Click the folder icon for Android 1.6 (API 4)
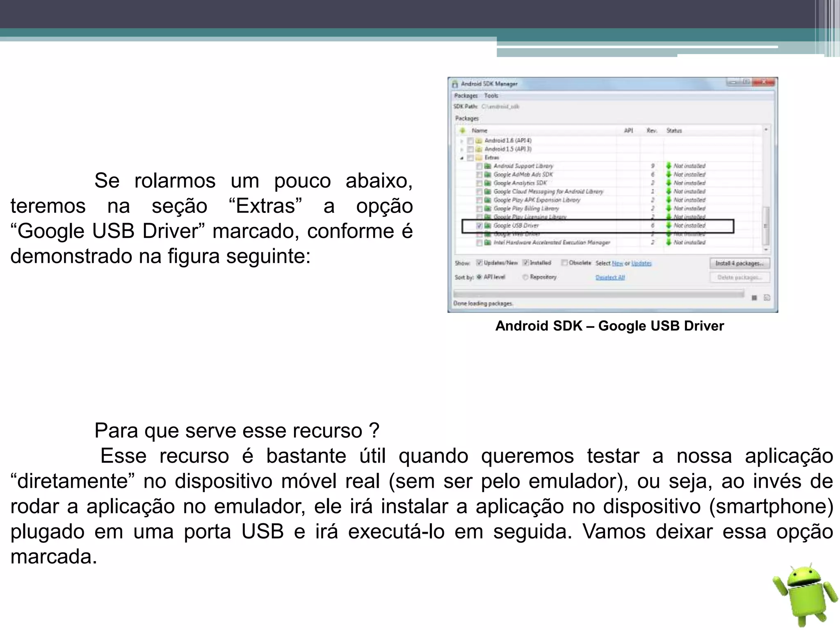 point(478,141)
